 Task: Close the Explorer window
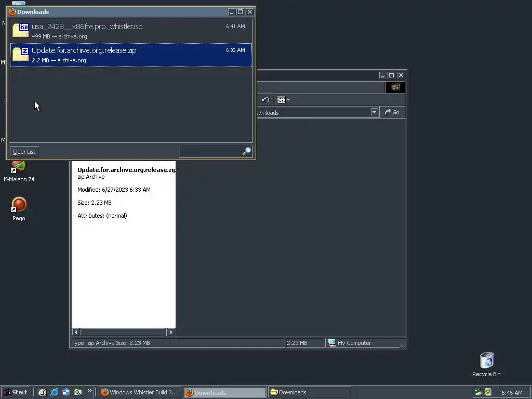coord(401,75)
